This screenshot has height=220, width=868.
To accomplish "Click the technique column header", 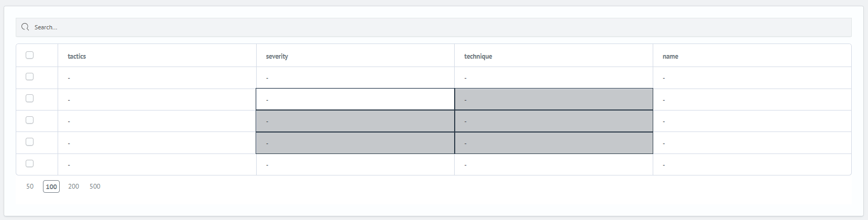I will pyautogui.click(x=478, y=56).
